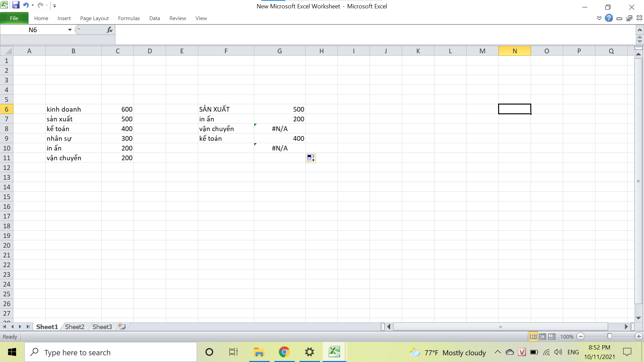Click the Insert Worksheet tab icon
This screenshot has width=644, height=362.
pos(122,326)
